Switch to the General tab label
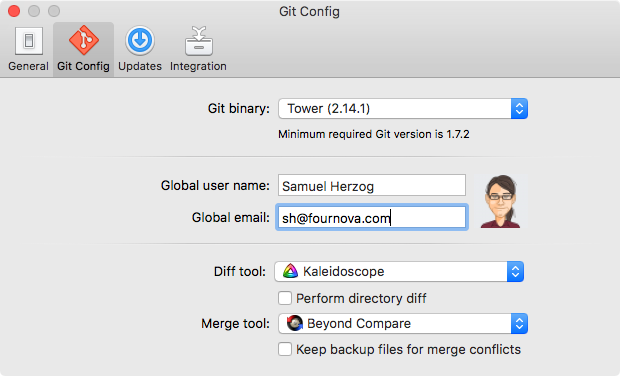The image size is (620, 376). [28, 66]
